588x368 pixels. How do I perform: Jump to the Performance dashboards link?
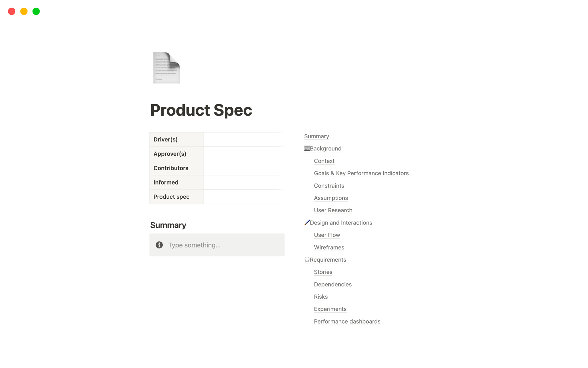(x=347, y=321)
